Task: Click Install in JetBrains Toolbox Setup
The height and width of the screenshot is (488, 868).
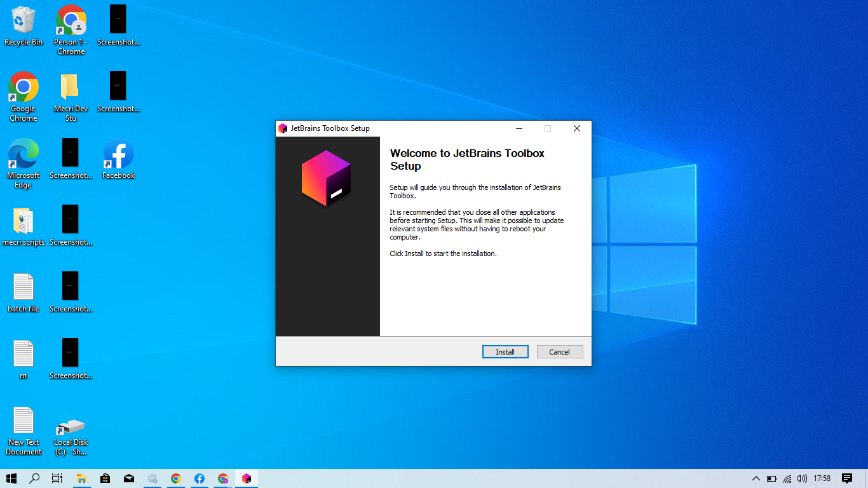Action: point(505,352)
